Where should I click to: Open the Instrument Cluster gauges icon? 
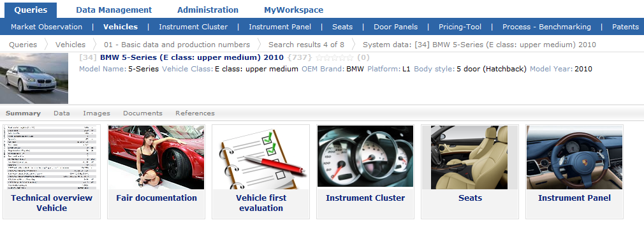[365, 156]
